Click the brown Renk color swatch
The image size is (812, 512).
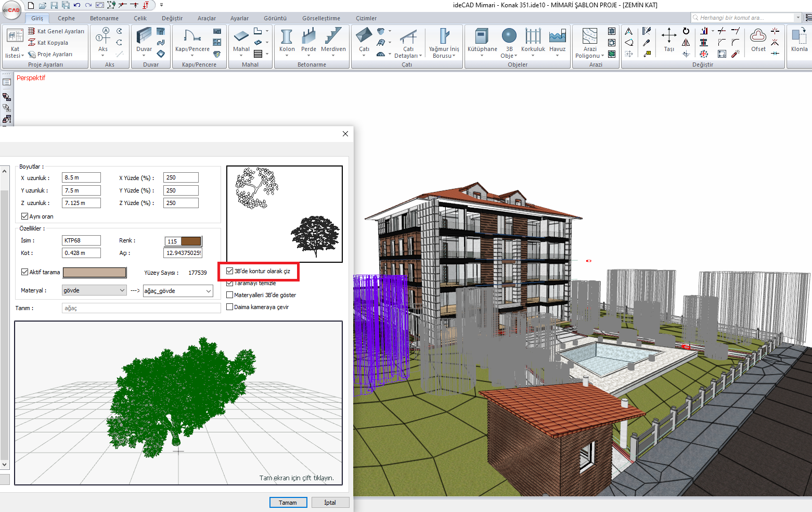point(190,241)
